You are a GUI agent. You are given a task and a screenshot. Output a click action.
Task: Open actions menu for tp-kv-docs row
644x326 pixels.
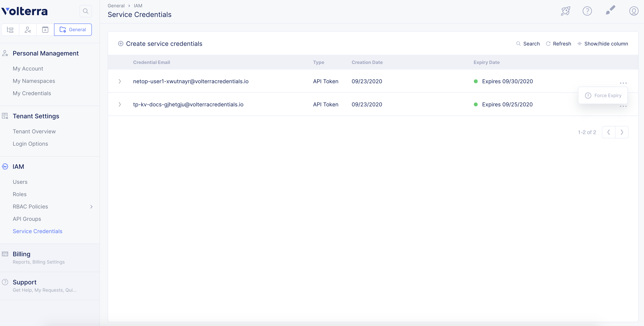pyautogui.click(x=623, y=106)
